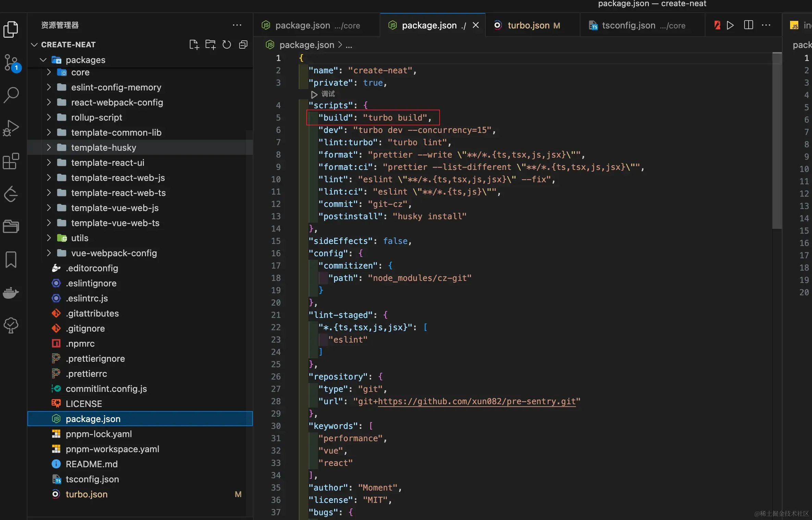Click the debug play icon above scripts
Screen dimensions: 812x520
pyautogui.click(x=314, y=94)
